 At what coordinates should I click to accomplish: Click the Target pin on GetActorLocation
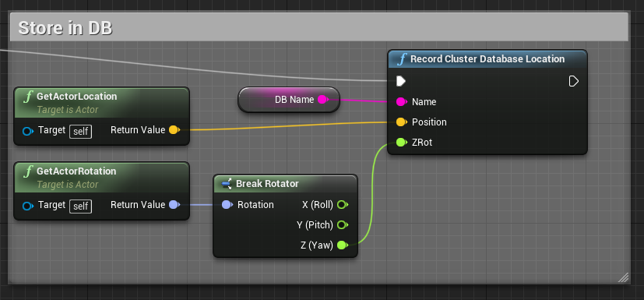pos(28,131)
